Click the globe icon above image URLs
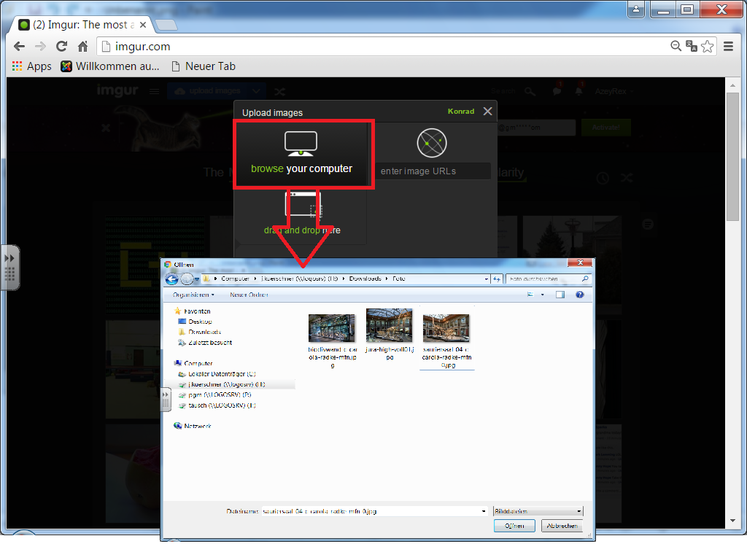The image size is (747, 560). [431, 143]
